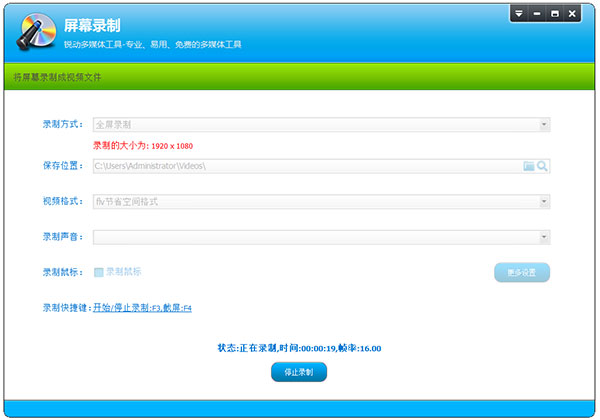The height and width of the screenshot is (420, 600).
Task: Click the 录制快捷键 label
Action: 67,308
